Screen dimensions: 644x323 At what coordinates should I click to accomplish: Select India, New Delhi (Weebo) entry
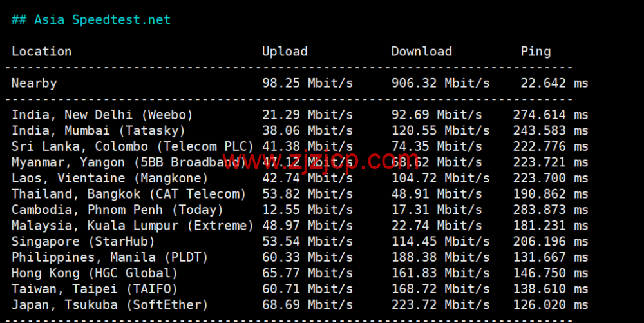[102, 115]
